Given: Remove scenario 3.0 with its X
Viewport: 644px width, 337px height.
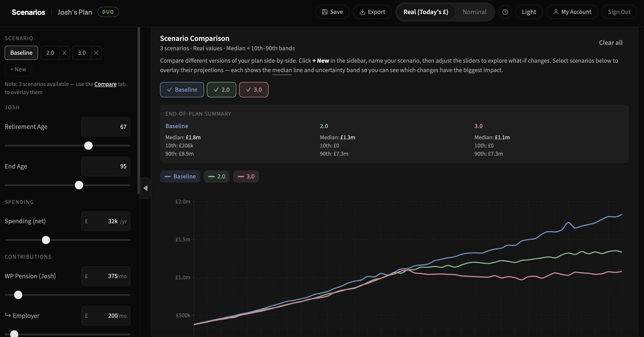Looking at the screenshot, I should click(x=96, y=53).
